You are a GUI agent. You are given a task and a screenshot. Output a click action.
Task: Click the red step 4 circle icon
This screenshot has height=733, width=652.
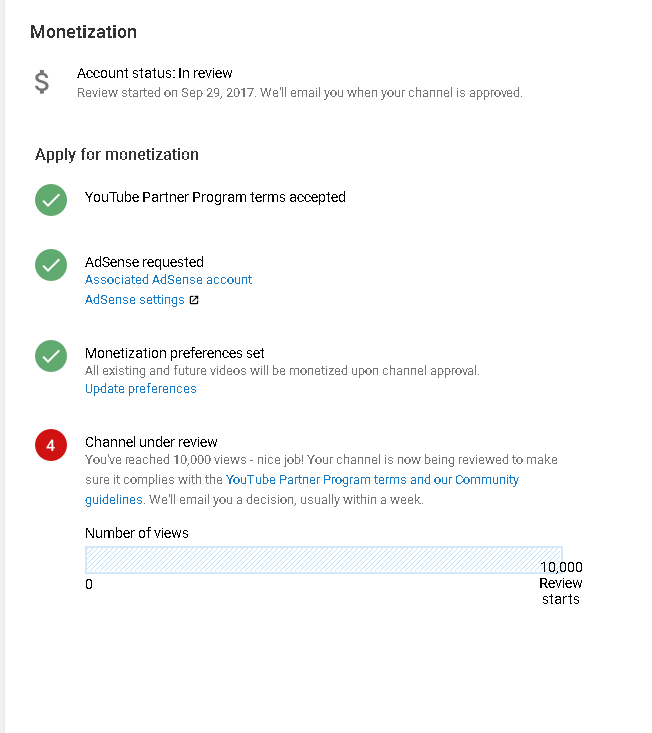[x=51, y=445]
